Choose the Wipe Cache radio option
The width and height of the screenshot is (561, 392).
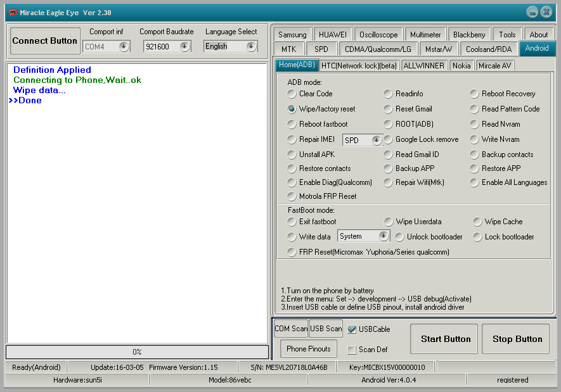498,222
